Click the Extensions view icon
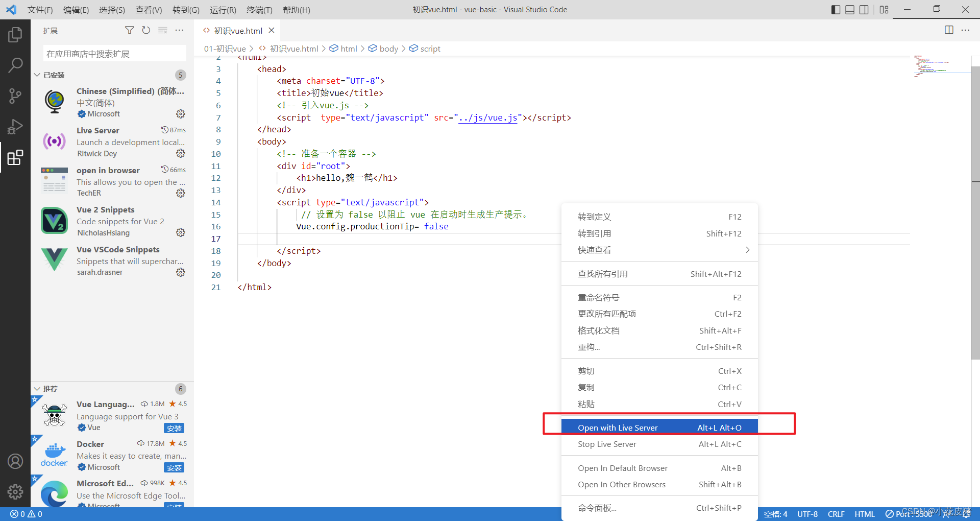Viewport: 980px width, 521px height. [x=15, y=157]
